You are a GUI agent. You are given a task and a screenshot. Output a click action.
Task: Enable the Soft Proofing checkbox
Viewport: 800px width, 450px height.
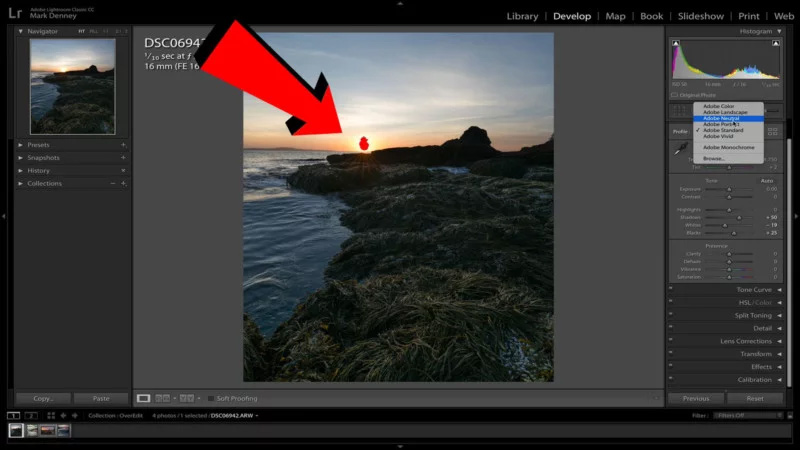(211, 398)
